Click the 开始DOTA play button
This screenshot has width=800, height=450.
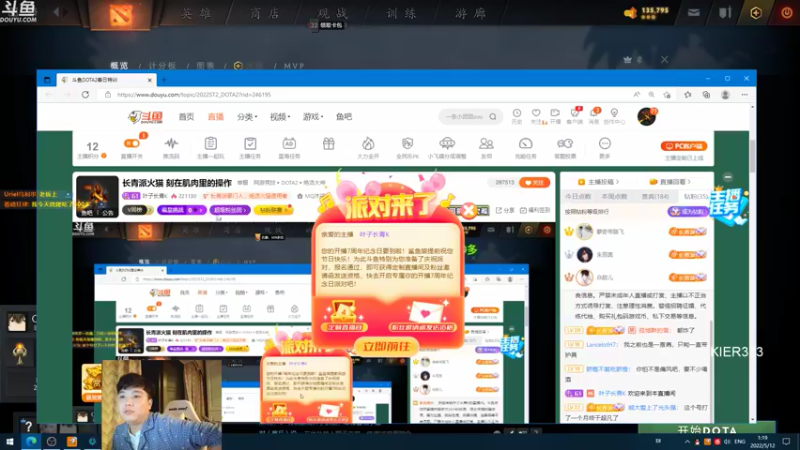707,429
